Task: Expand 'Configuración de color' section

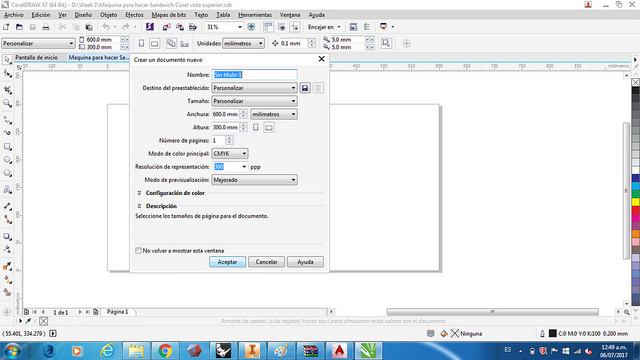Action: tap(139, 193)
